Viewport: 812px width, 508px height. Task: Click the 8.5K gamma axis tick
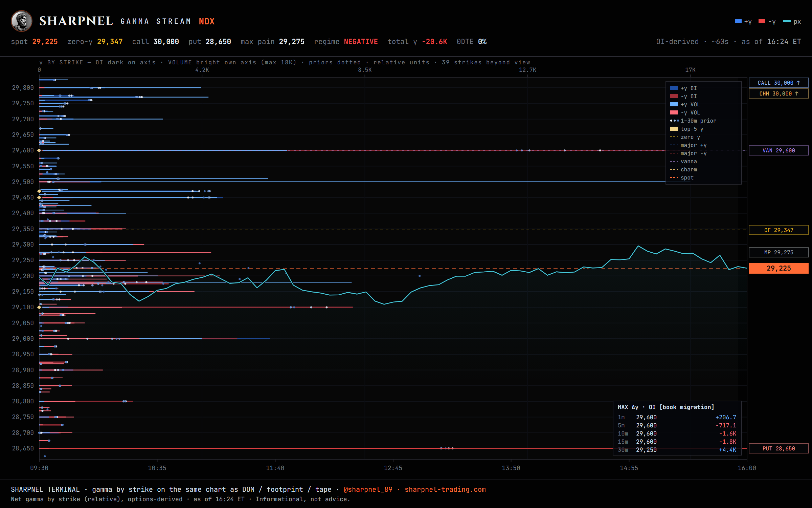[365, 70]
